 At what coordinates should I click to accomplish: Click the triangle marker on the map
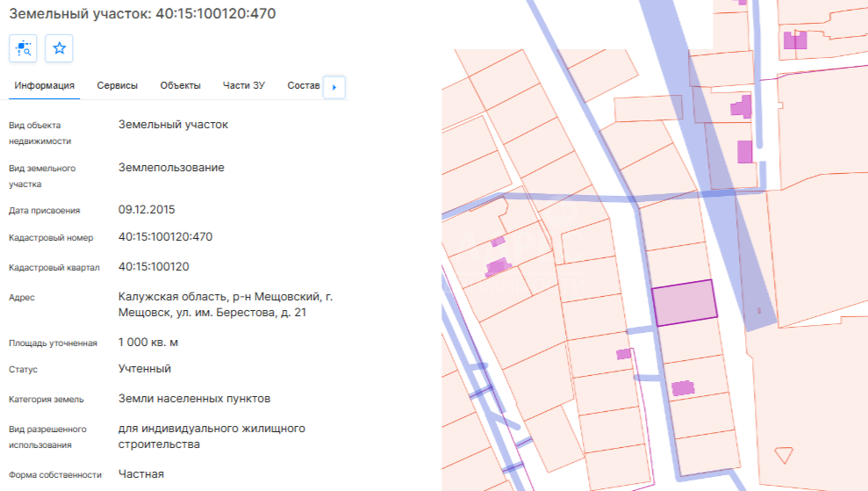click(x=783, y=455)
